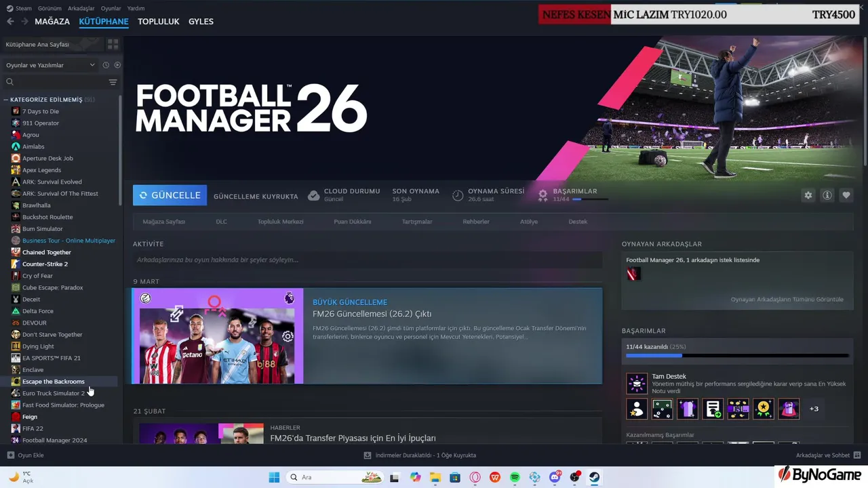Open the Yardım menu

136,8
